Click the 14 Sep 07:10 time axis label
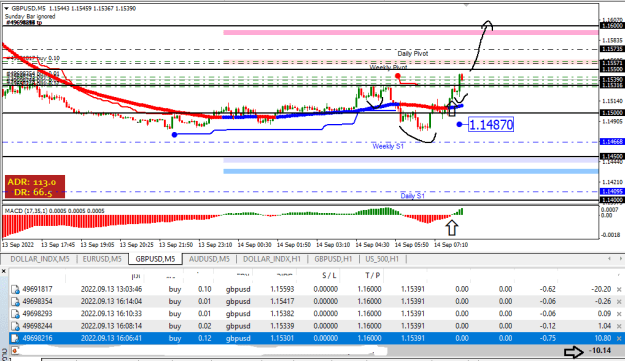The width and height of the screenshot is (625, 361). [x=451, y=245]
